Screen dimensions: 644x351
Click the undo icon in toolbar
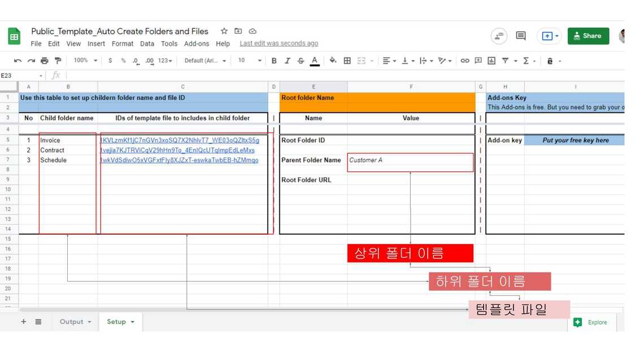click(18, 61)
